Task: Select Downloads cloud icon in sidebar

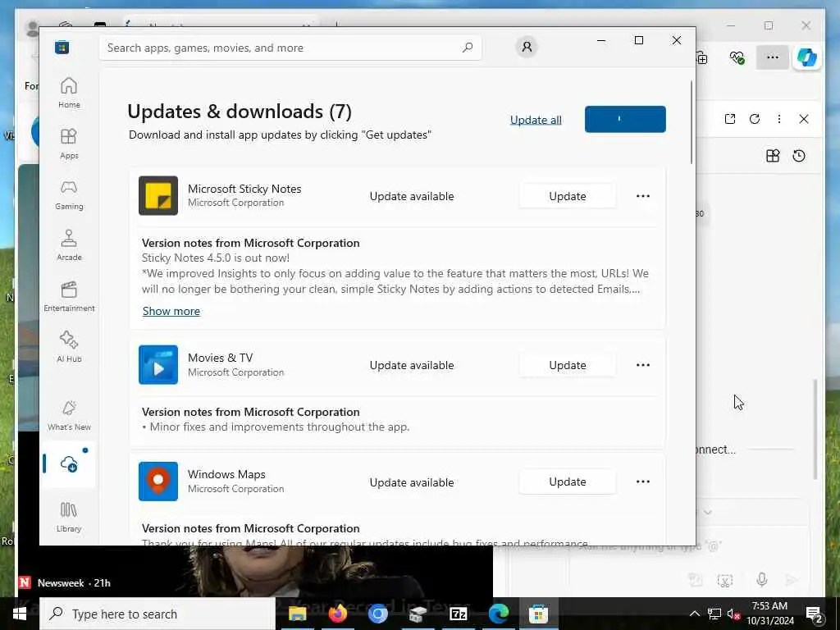Action: pyautogui.click(x=69, y=463)
